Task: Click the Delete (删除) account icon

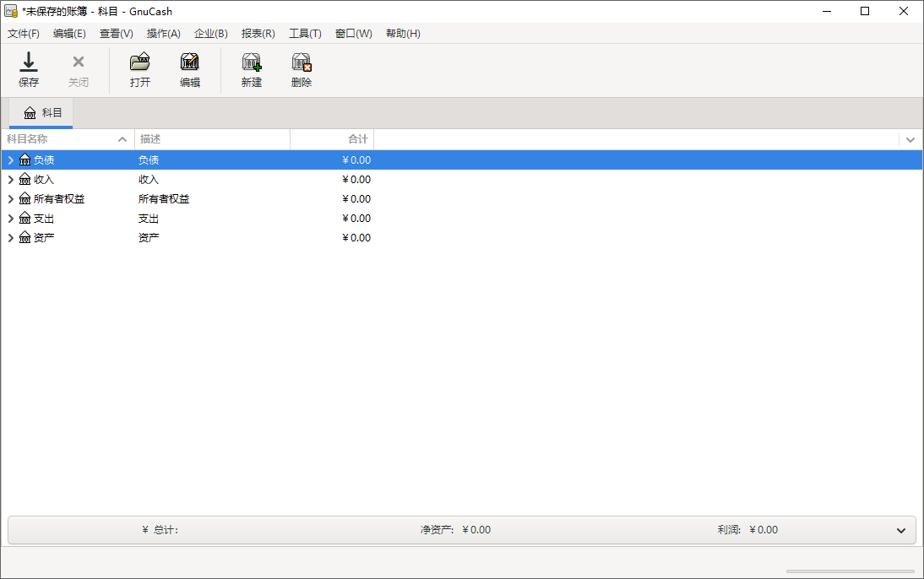Action: pos(302,62)
